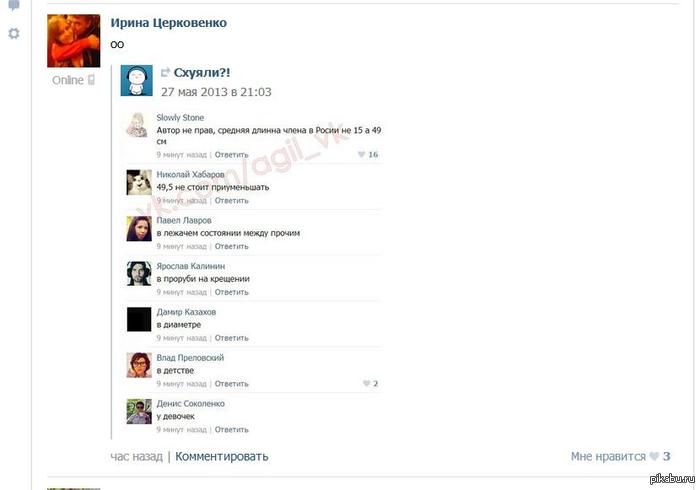
Task: Click Комментировать under the post
Action: coord(221,457)
